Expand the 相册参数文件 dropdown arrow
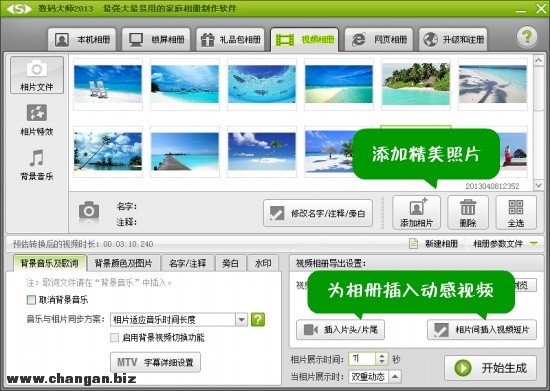The width and height of the screenshot is (550, 391). click(x=534, y=244)
